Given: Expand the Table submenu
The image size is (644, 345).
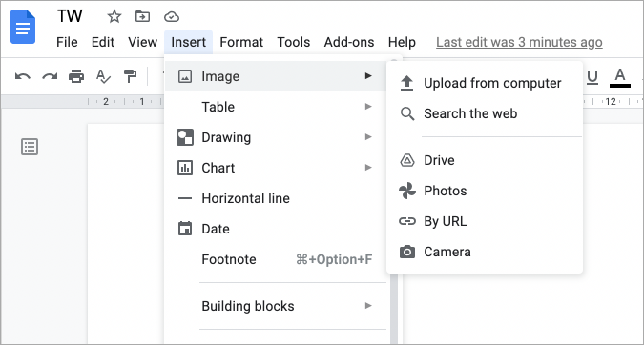Looking at the screenshot, I should tap(276, 107).
